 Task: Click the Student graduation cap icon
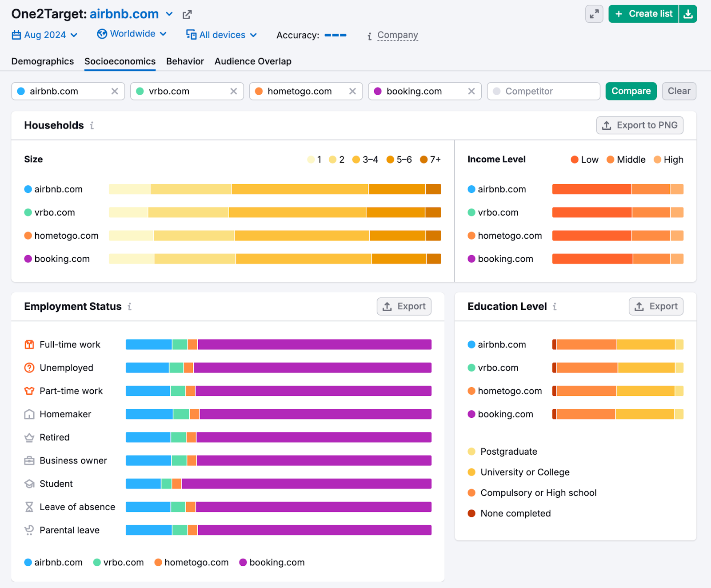pyautogui.click(x=29, y=484)
